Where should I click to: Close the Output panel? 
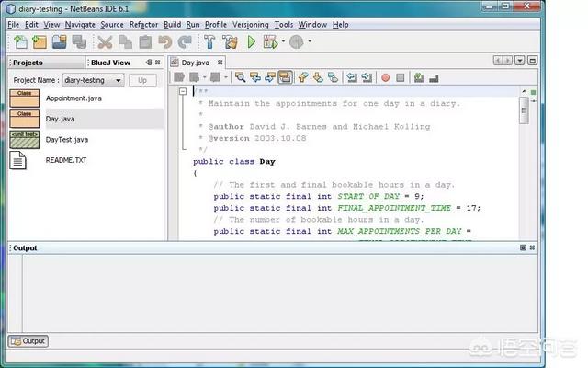pos(532,247)
